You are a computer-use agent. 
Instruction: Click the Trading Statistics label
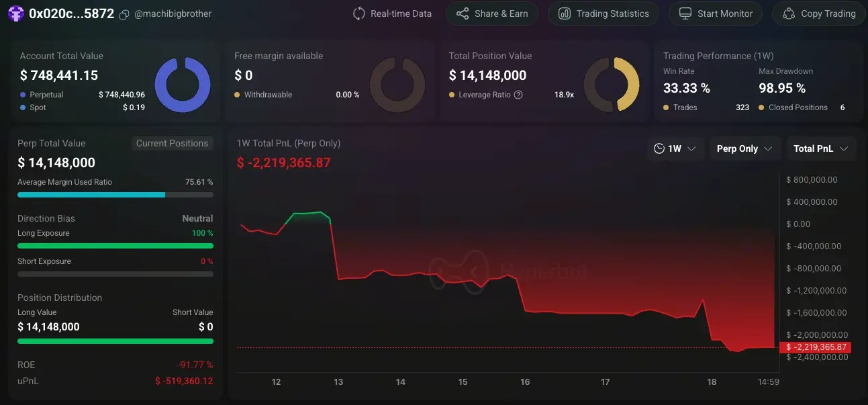[x=613, y=13]
